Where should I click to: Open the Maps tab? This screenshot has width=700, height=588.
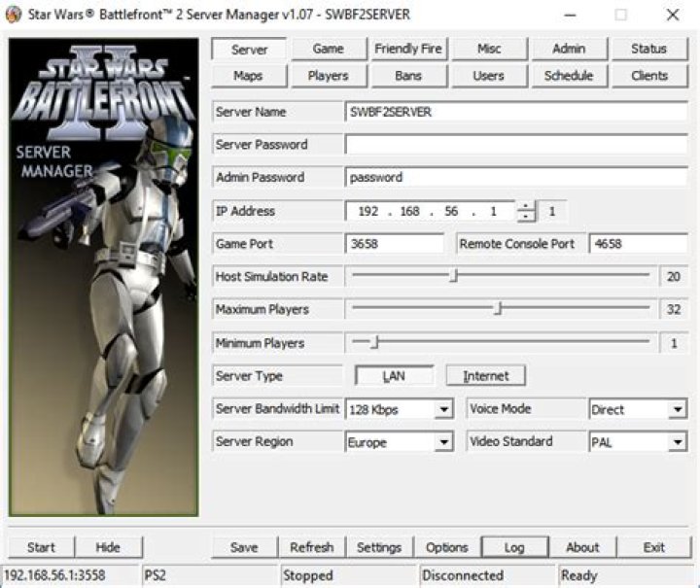[248, 76]
